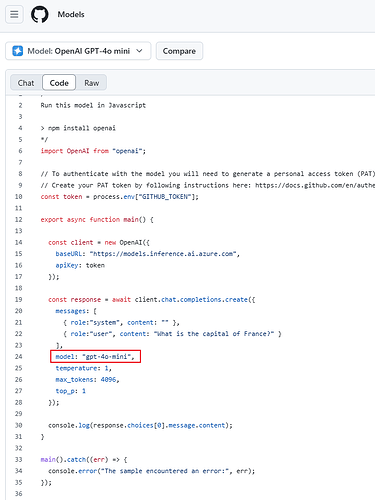This screenshot has height=500, width=375.
Task: Click the max_tokens: 4096 line
Action: (x=87, y=380)
